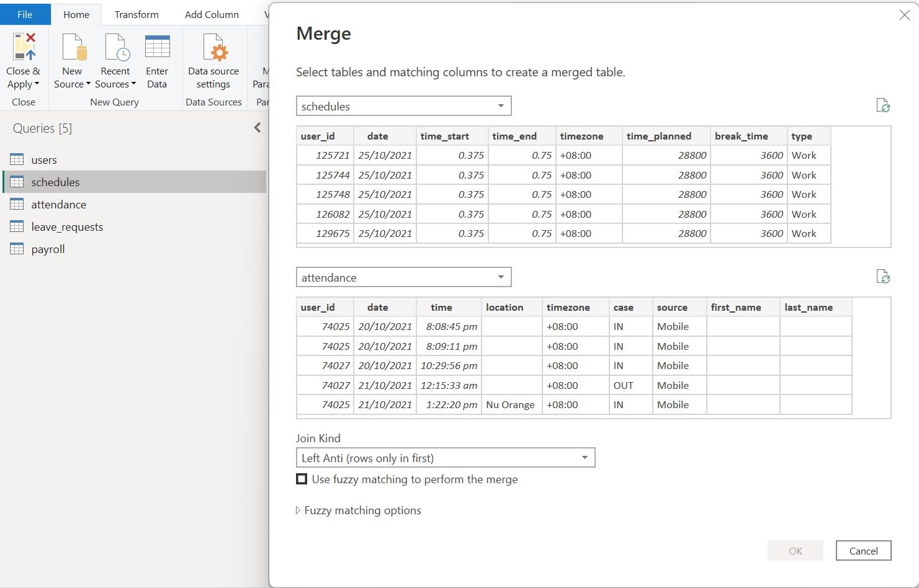This screenshot has height=588, width=919.
Task: Select user_id column in schedules preview
Action: 325,136
